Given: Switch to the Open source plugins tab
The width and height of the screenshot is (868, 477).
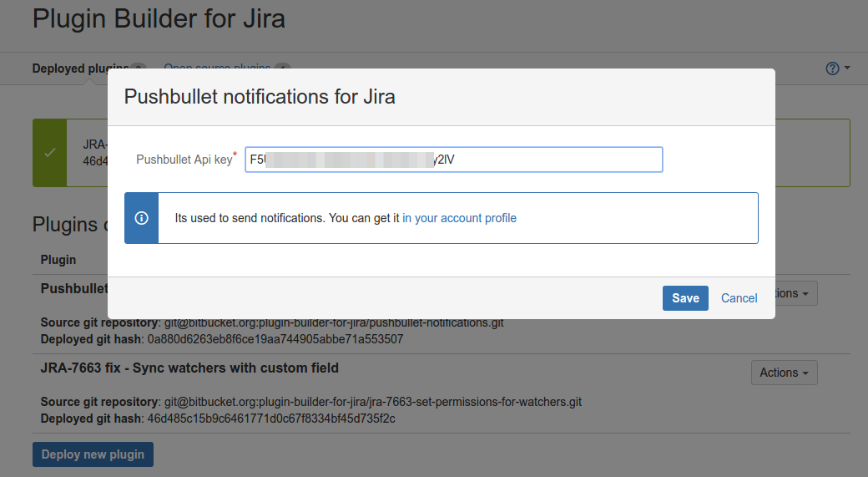Looking at the screenshot, I should 217,68.
